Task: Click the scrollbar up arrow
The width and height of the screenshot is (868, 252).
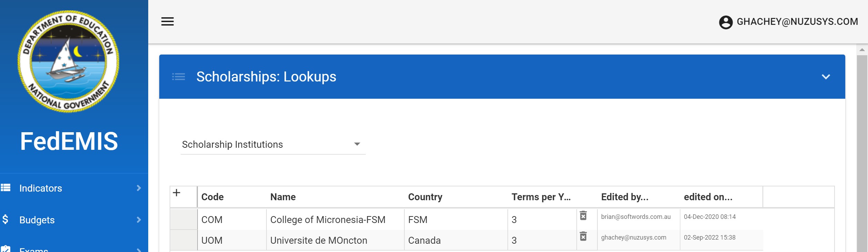Action: coord(862,50)
